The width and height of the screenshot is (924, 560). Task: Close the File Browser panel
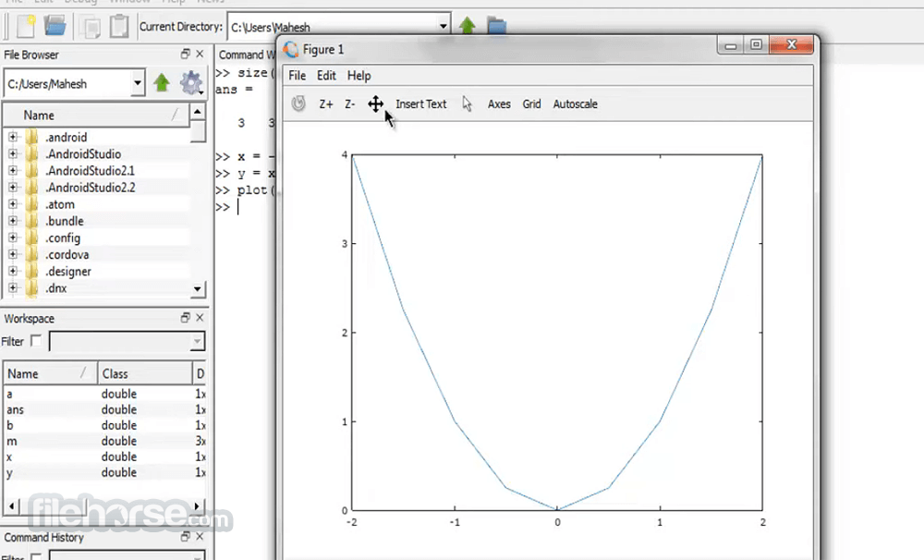pyautogui.click(x=200, y=54)
